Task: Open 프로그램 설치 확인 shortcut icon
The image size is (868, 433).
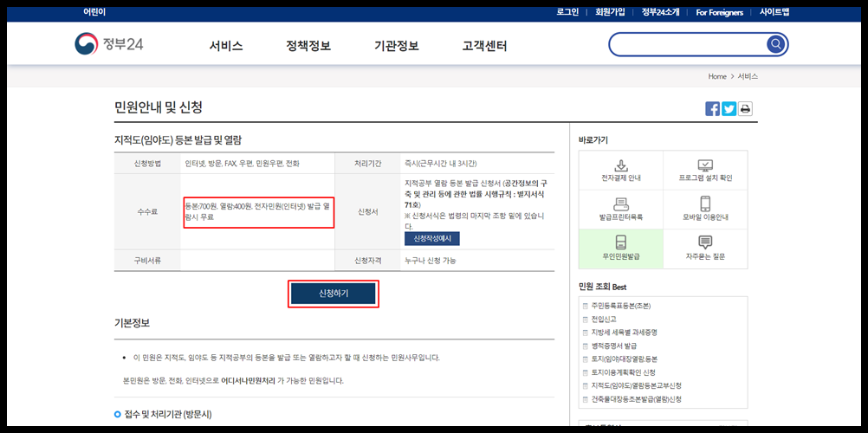Action: pos(704,165)
